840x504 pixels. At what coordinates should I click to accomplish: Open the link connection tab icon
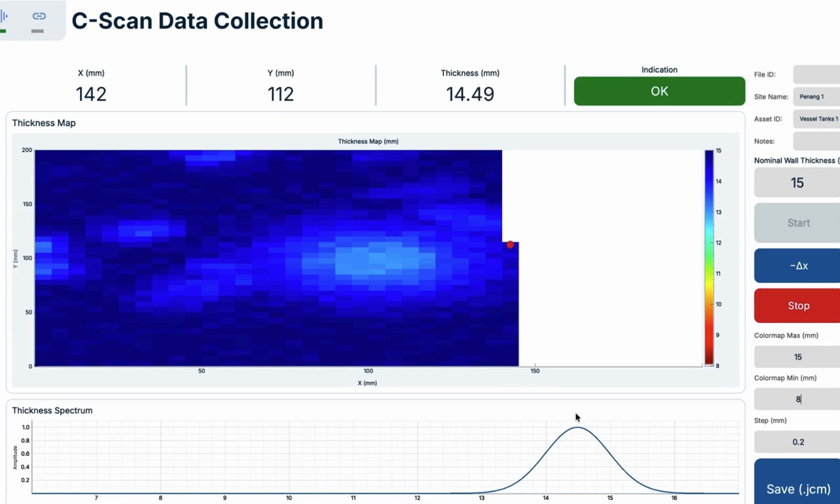point(39,16)
